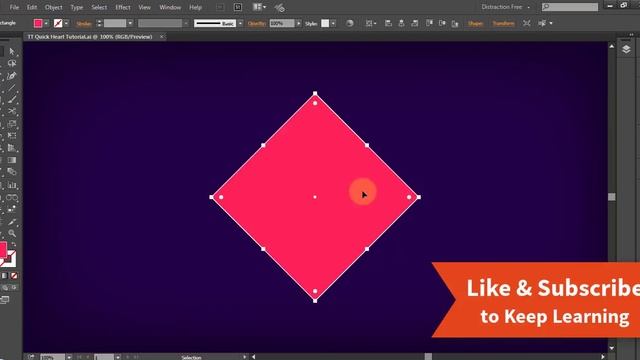
Task: Open zoom level dropdown in status bar
Action: click(69, 357)
